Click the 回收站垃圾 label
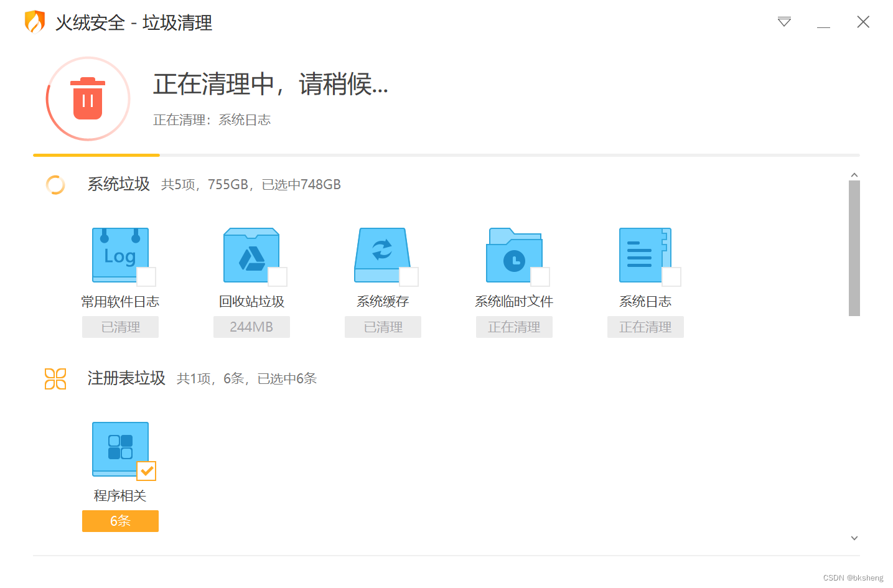The height and width of the screenshot is (588, 893). tap(251, 302)
